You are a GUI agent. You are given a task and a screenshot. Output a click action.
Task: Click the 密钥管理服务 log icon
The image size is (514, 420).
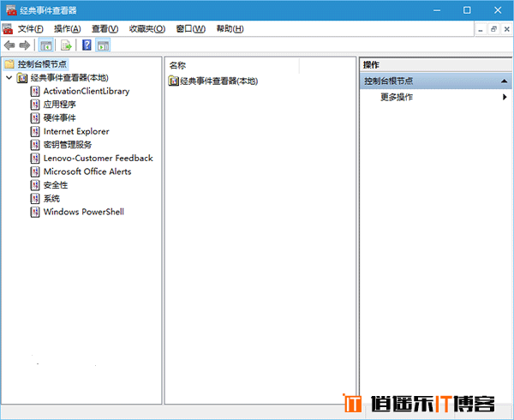(x=35, y=145)
